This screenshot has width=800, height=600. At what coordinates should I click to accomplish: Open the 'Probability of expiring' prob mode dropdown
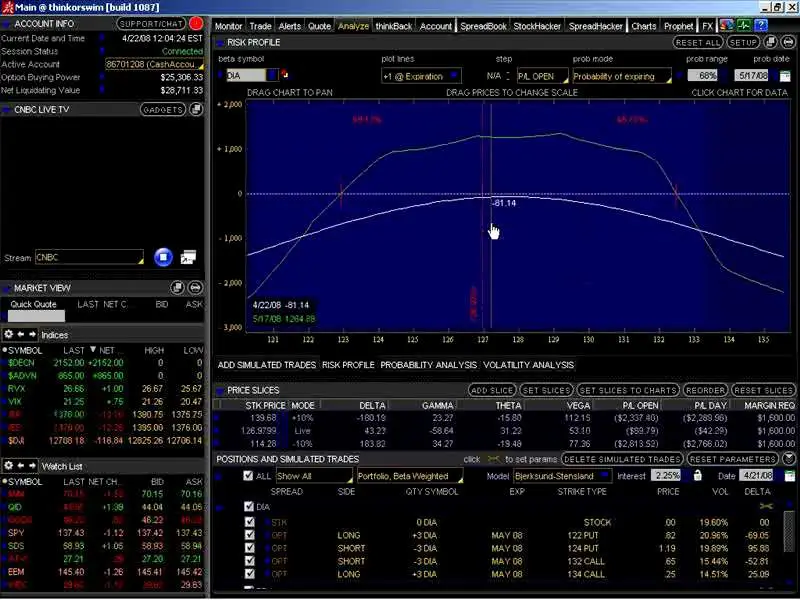[621, 76]
